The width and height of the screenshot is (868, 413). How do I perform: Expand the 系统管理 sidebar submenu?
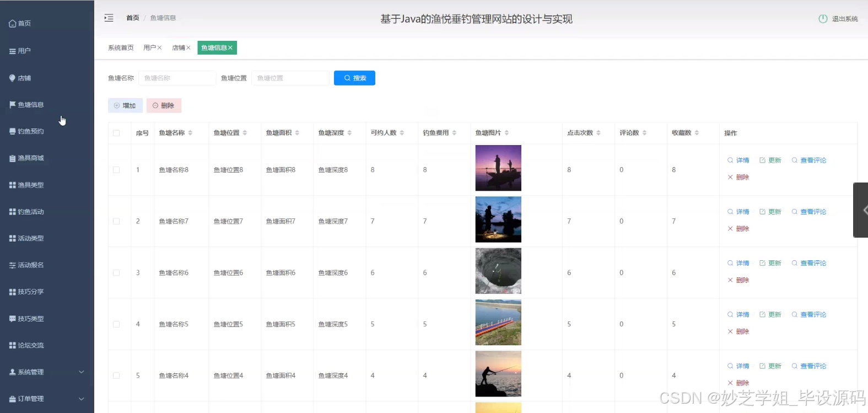tap(47, 372)
